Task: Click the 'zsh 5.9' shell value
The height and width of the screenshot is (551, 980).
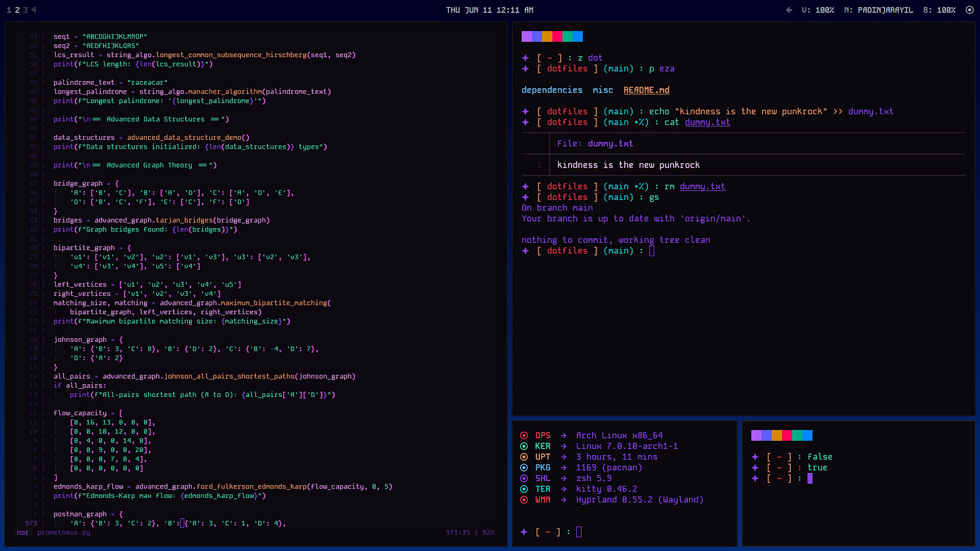Action: pos(594,478)
